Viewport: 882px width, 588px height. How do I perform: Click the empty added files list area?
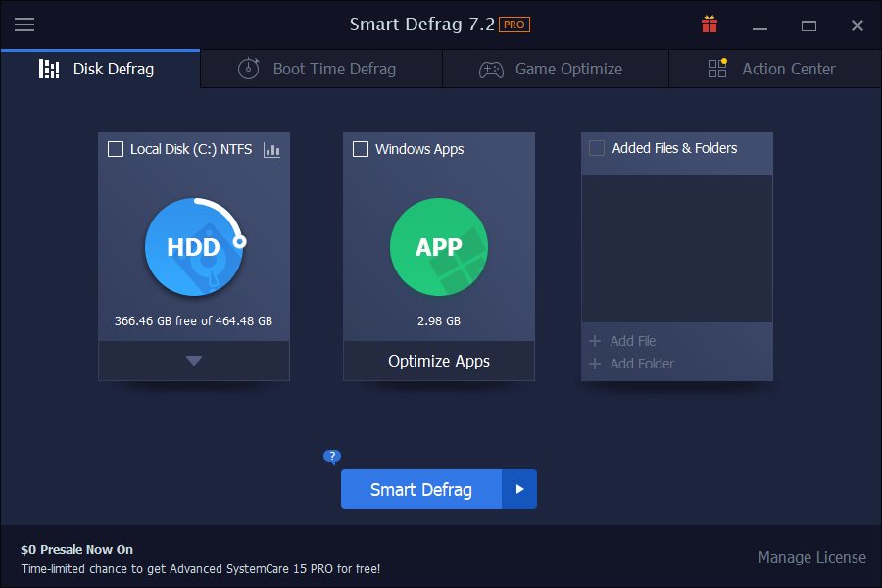coord(676,249)
